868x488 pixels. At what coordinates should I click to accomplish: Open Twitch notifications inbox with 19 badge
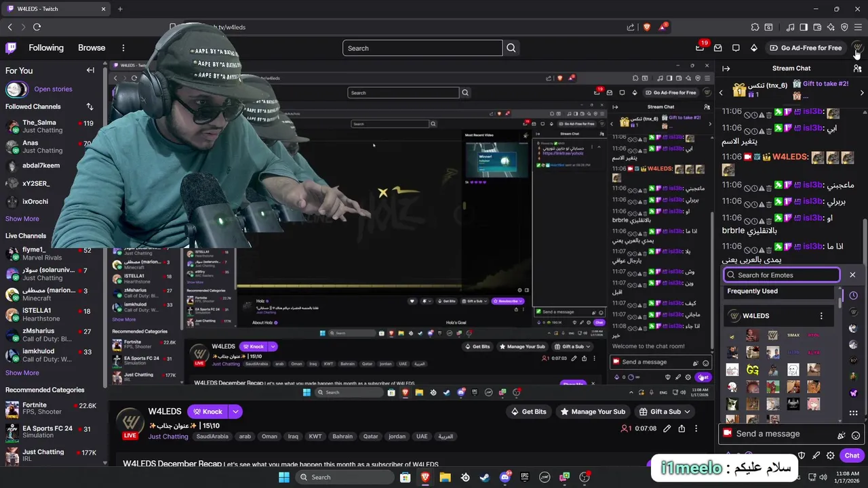[x=700, y=48]
